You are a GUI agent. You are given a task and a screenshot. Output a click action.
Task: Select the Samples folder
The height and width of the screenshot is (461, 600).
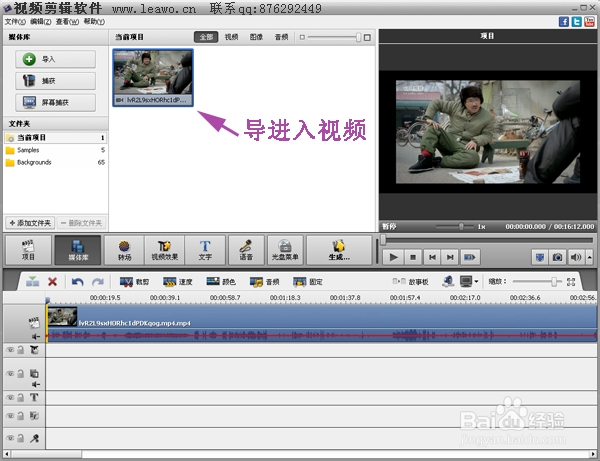55,150
